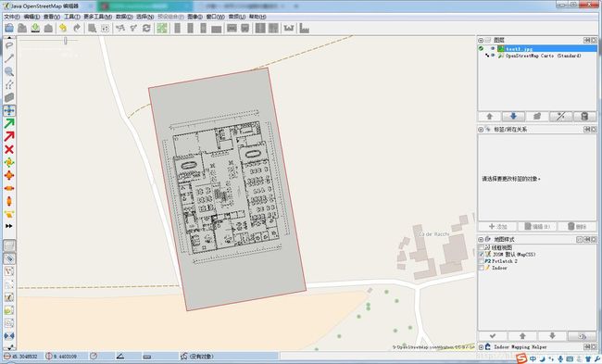Image resolution: width=602 pixels, height=364 pixels.
Task: Click the refresh icon in top toolbar
Action: pyautogui.click(x=146, y=28)
